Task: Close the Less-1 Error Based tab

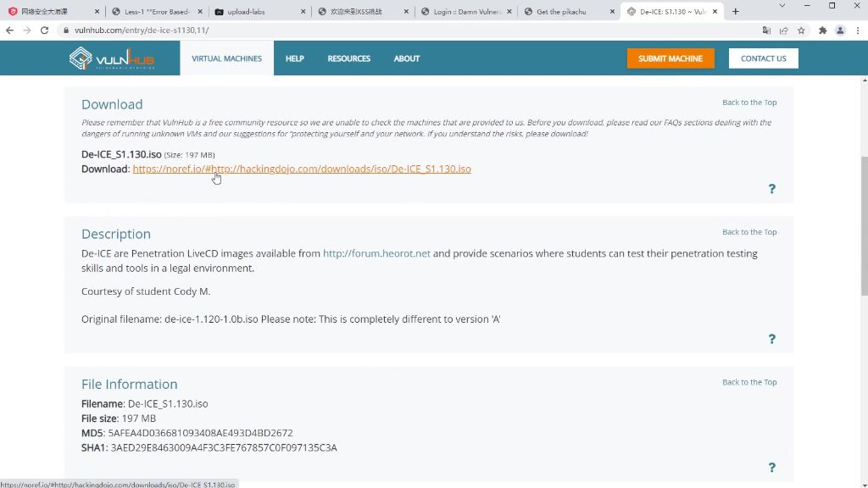Action: (x=200, y=11)
